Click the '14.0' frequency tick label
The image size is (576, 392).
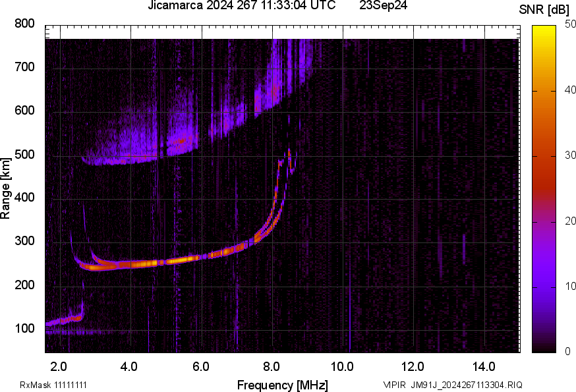(484, 367)
